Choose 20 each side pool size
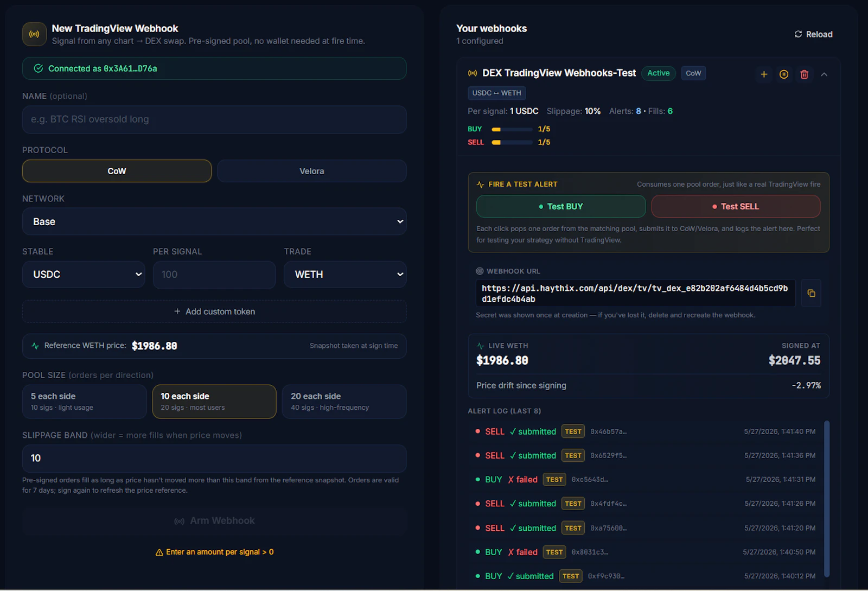 (344, 402)
